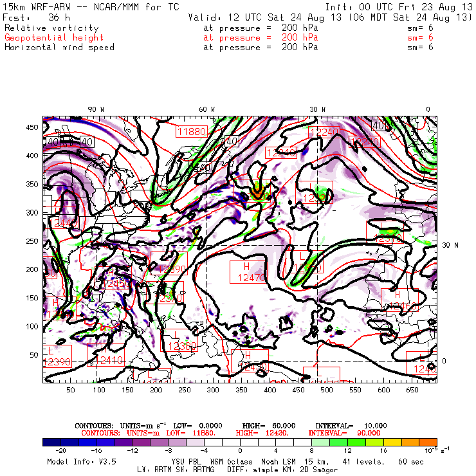Select the '-4' colorbar tick label
Image resolution: width=476 pixels, height=476 pixels.
coord(204,451)
